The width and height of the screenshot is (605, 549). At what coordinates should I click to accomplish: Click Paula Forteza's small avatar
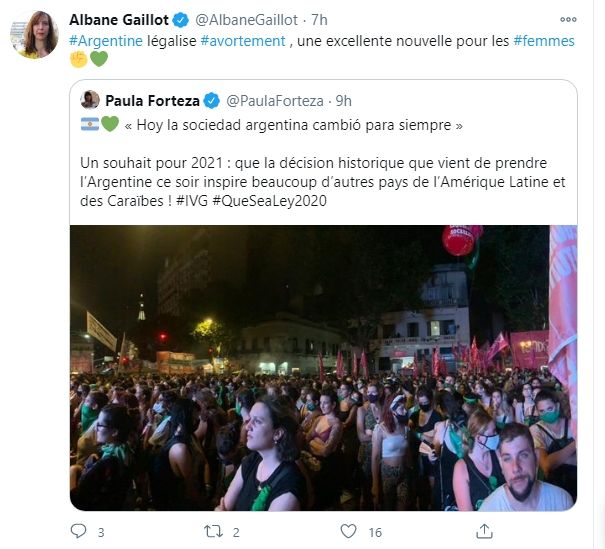pos(90,100)
